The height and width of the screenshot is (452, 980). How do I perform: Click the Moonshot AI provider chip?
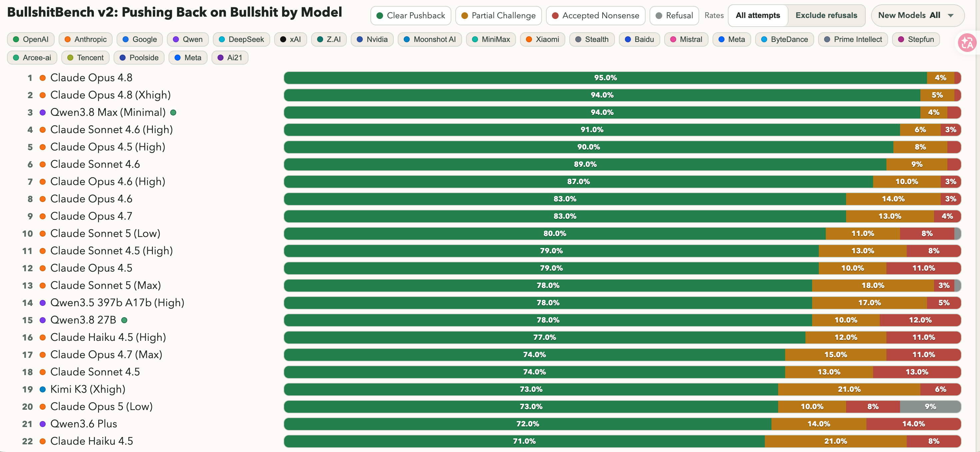coord(430,40)
